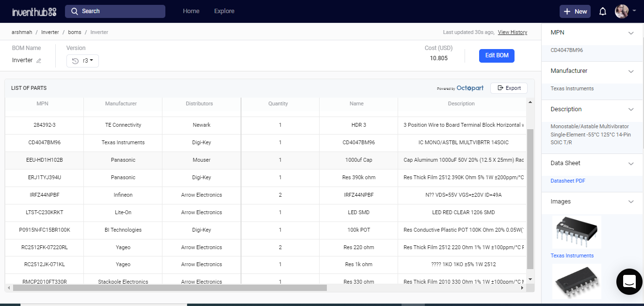Click the New button
This screenshot has height=306, width=644.
pyautogui.click(x=575, y=11)
